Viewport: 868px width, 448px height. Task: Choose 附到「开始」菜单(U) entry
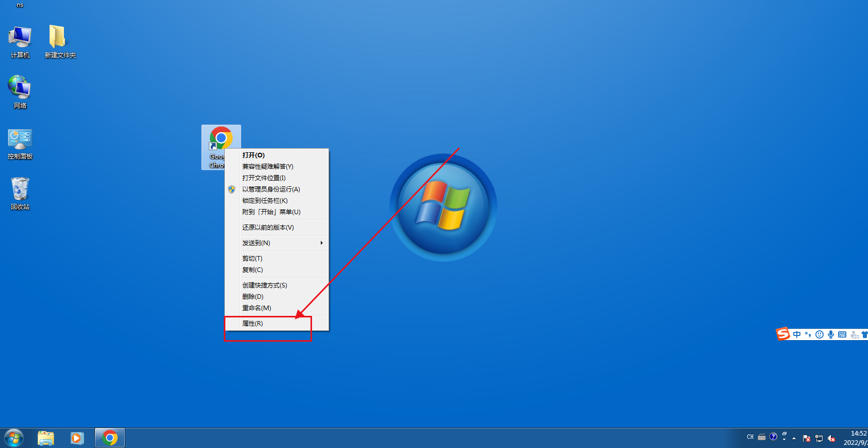[x=276, y=212]
